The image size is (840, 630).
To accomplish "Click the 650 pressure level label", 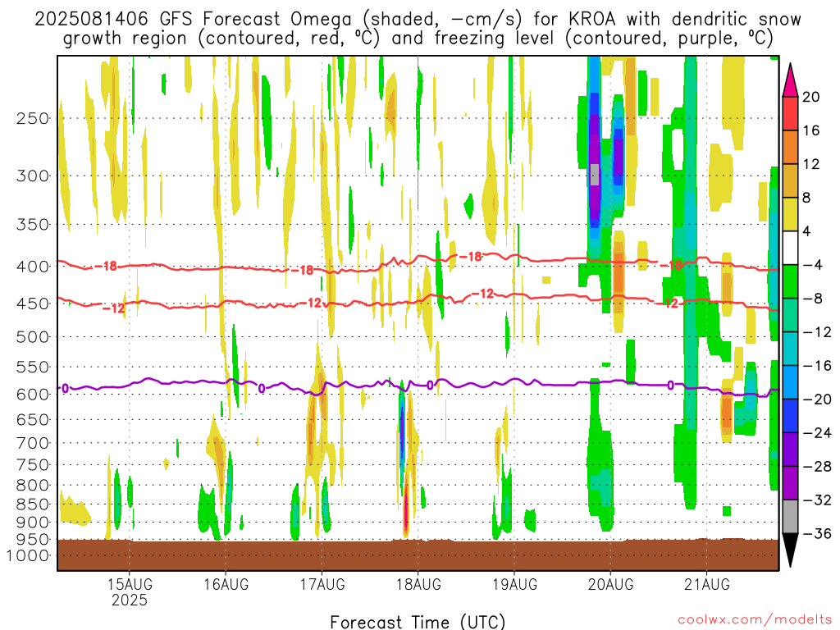I will point(33,419).
